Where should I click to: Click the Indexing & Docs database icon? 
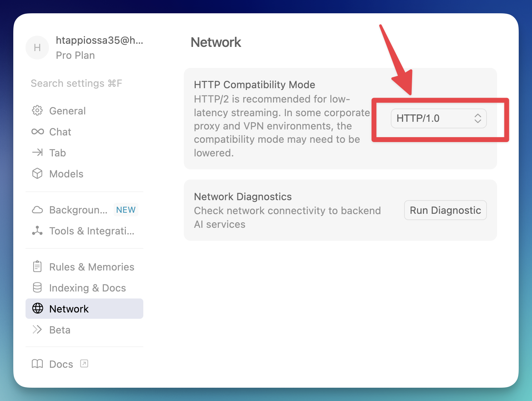coord(37,288)
